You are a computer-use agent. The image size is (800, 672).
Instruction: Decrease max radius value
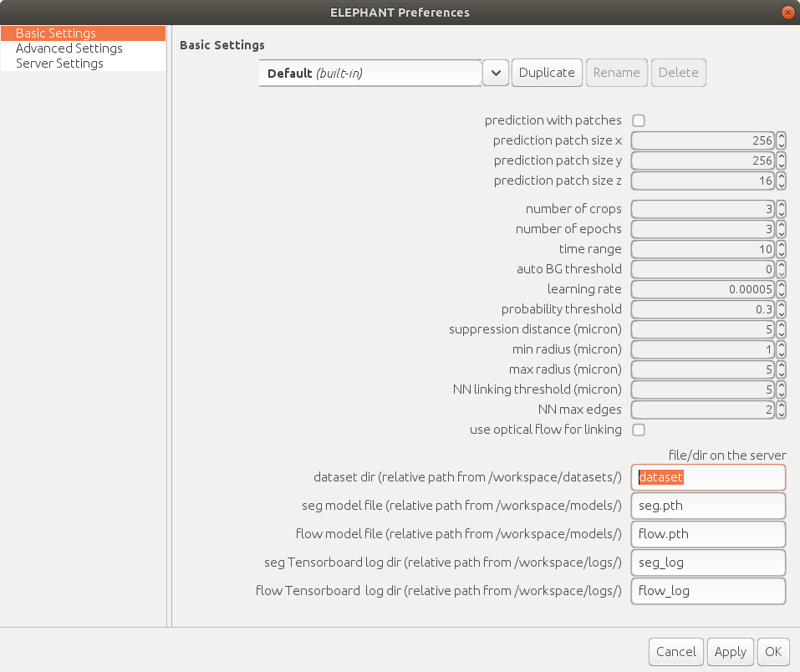pyautogui.click(x=781, y=374)
